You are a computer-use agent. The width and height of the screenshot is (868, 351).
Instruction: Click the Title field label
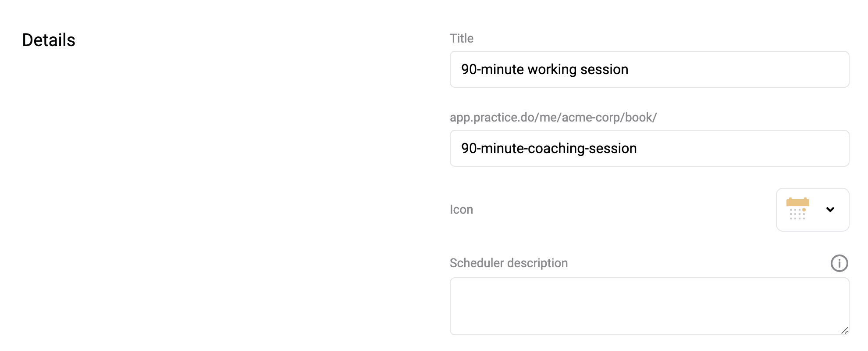pos(462,38)
